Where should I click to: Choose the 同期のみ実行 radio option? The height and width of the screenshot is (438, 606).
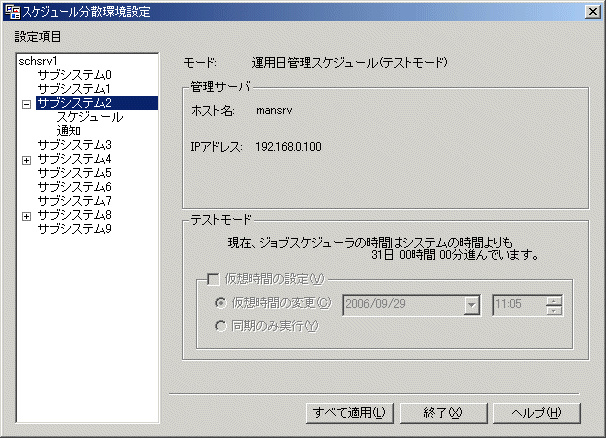(x=220, y=326)
